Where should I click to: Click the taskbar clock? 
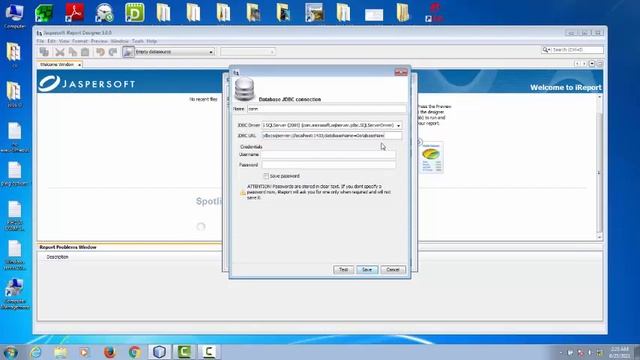coord(619,352)
